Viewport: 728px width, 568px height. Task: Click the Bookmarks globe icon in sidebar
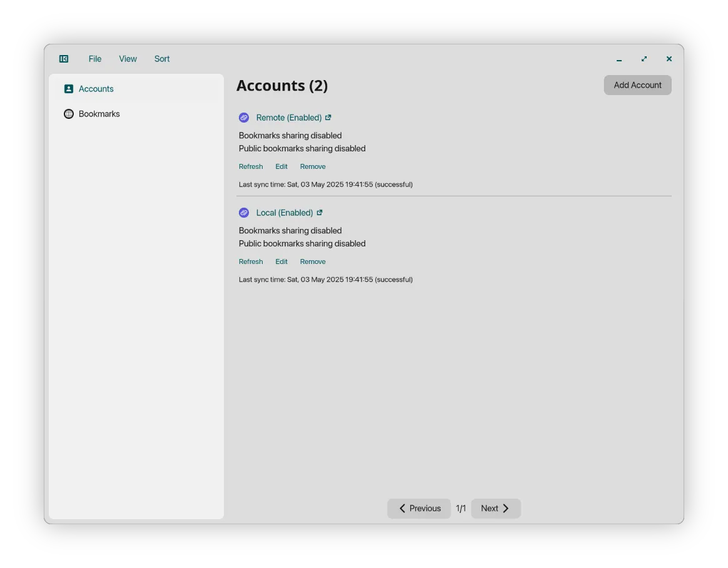coord(69,114)
